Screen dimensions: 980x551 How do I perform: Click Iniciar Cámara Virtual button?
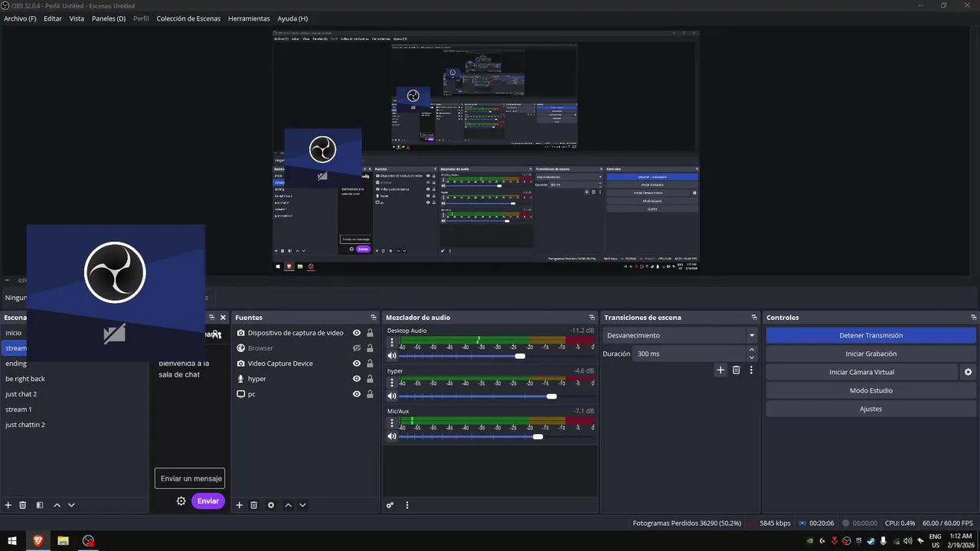[x=861, y=372]
